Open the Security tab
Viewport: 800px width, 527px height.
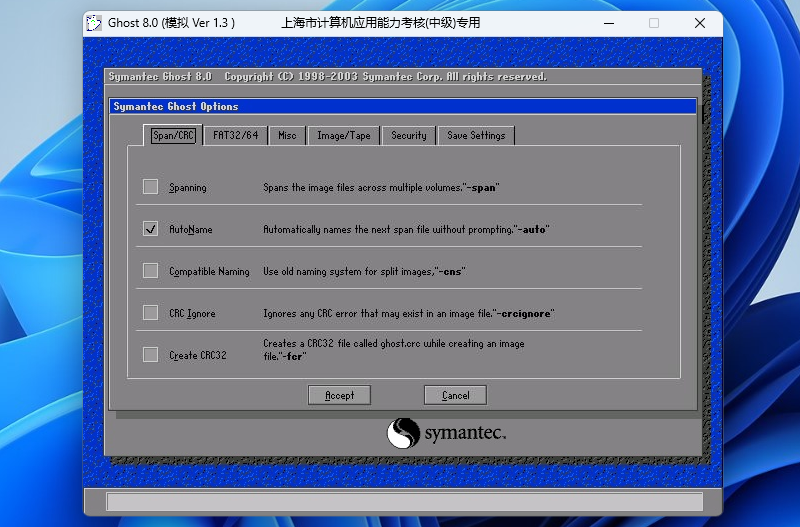tap(409, 135)
